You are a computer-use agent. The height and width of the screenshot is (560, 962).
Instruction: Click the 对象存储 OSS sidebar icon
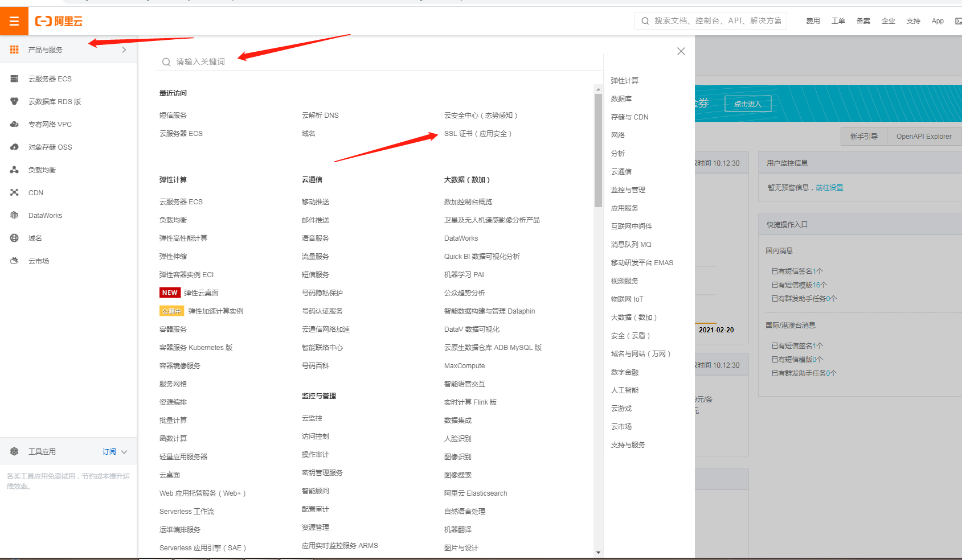pos(14,147)
